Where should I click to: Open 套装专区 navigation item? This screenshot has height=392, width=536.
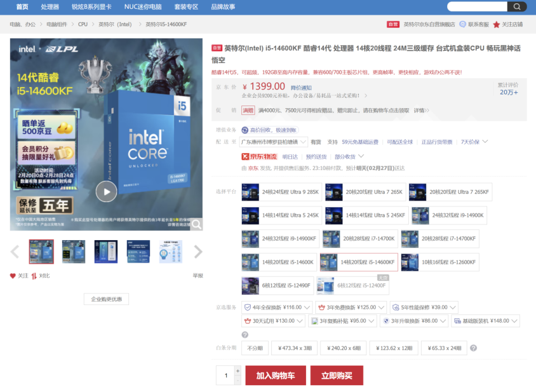pyautogui.click(x=186, y=7)
